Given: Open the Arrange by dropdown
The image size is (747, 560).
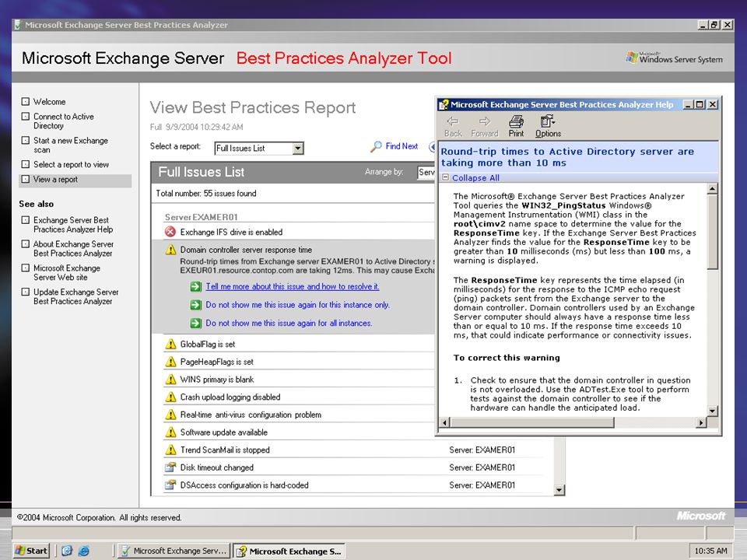Looking at the screenshot, I should 426,172.
